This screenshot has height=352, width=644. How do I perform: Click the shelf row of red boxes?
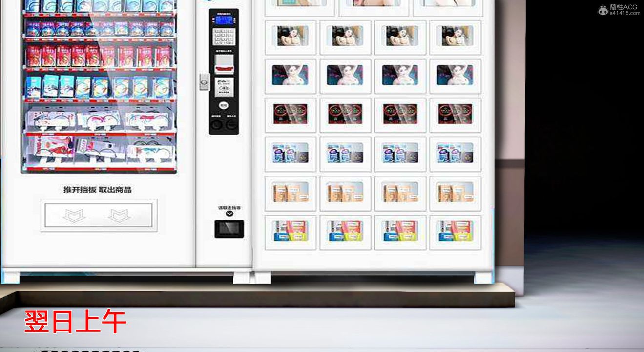(99, 57)
